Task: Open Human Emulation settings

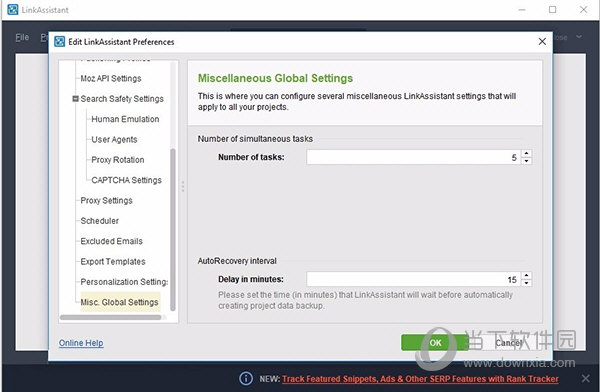Action: pos(125,119)
